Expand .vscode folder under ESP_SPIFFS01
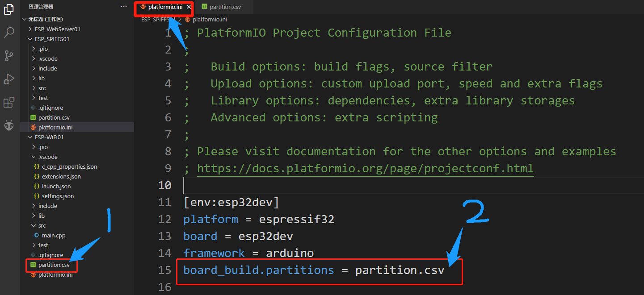644x295 pixels. point(76,58)
